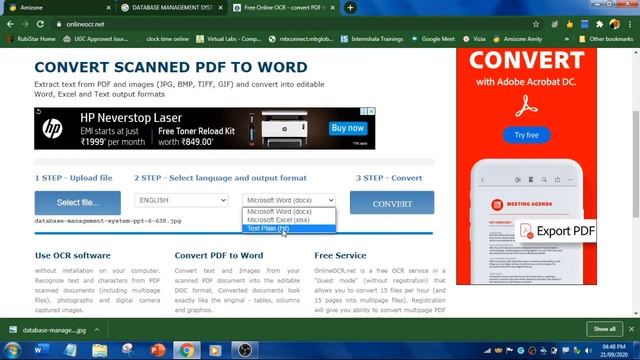Click the page vertical scrollbar
The image size is (640, 360).
tap(636, 163)
